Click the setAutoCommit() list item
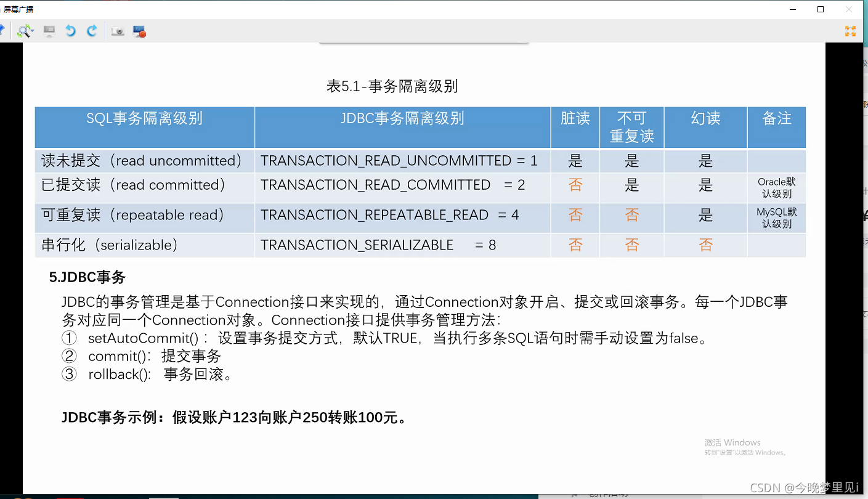This screenshot has height=499, width=868. point(384,338)
